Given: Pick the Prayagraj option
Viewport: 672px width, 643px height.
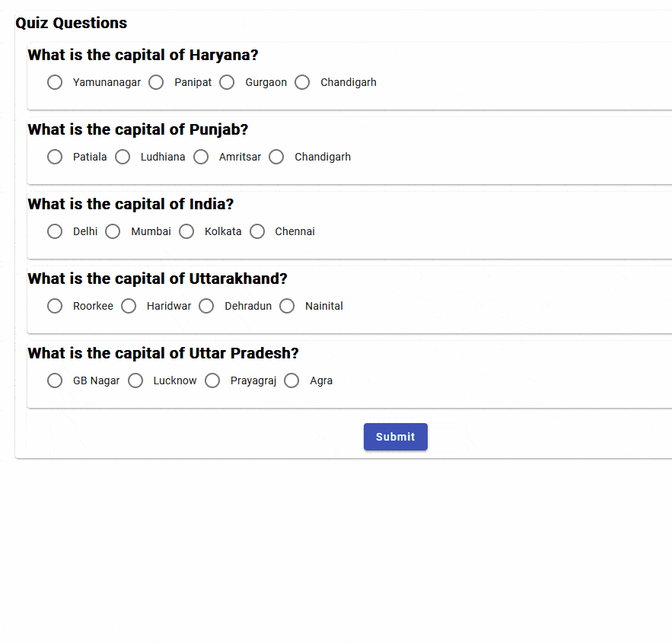Looking at the screenshot, I should (x=212, y=380).
